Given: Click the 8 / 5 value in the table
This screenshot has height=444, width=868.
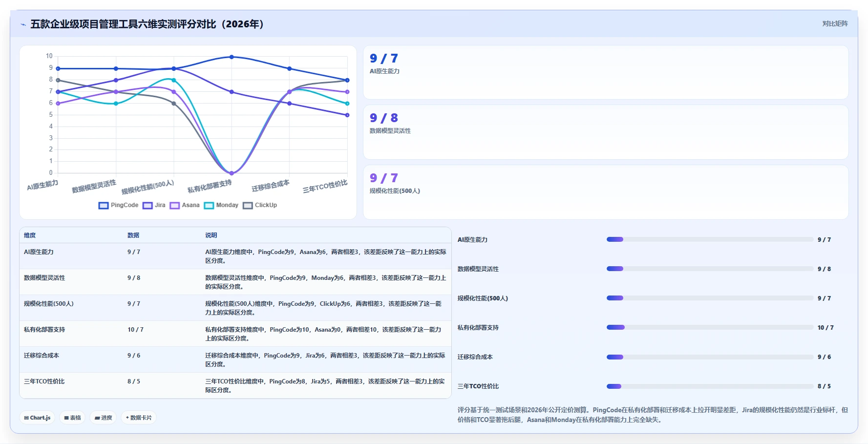Looking at the screenshot, I should pos(134,381).
